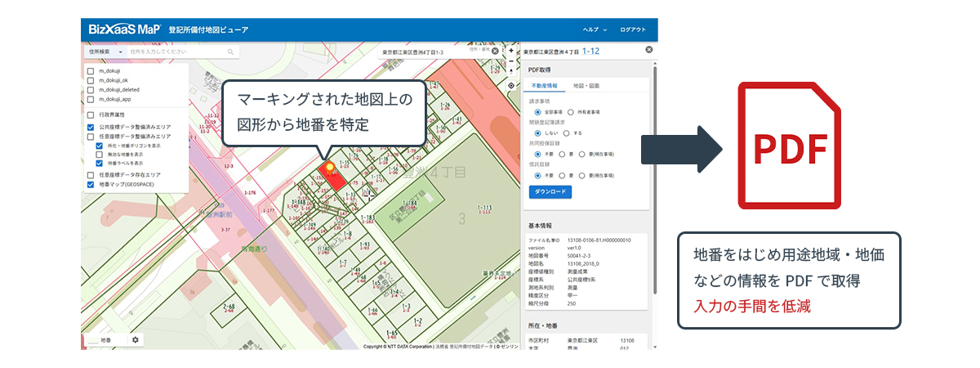Enable the m_dokuji_ok layer checkbox

pyautogui.click(x=91, y=80)
